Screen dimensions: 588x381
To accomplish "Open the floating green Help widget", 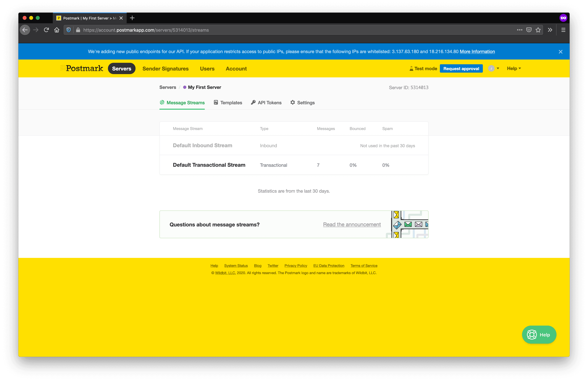I will tap(539, 335).
